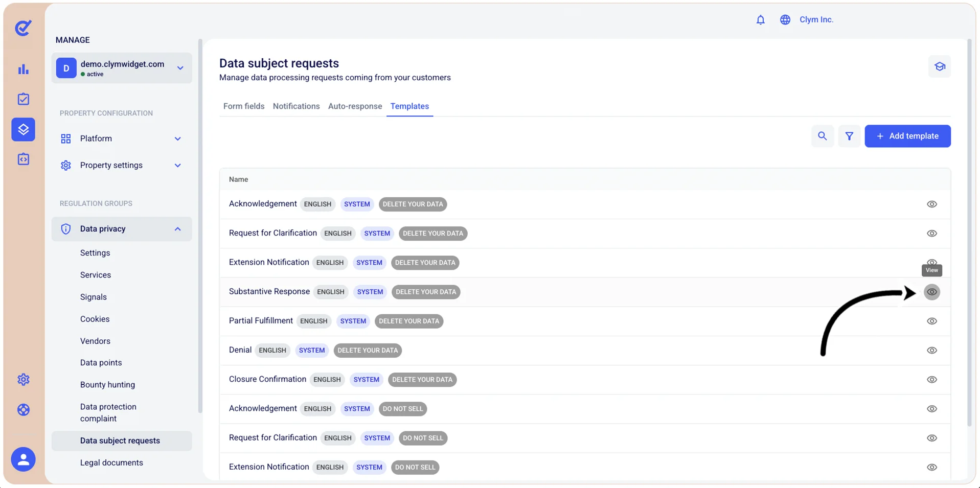
Task: Switch to the Auto-response tab
Action: click(355, 106)
